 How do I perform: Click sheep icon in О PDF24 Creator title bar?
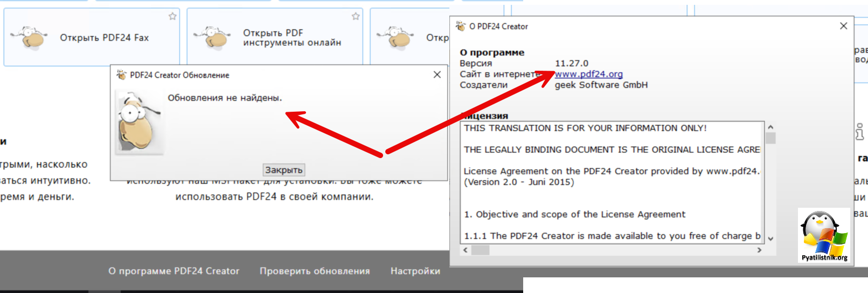461,26
